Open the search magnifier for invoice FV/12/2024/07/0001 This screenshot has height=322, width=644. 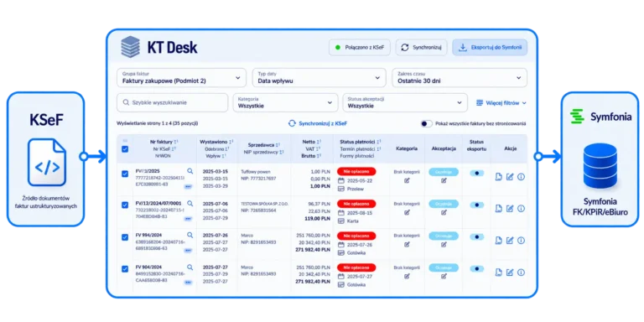[x=190, y=203]
